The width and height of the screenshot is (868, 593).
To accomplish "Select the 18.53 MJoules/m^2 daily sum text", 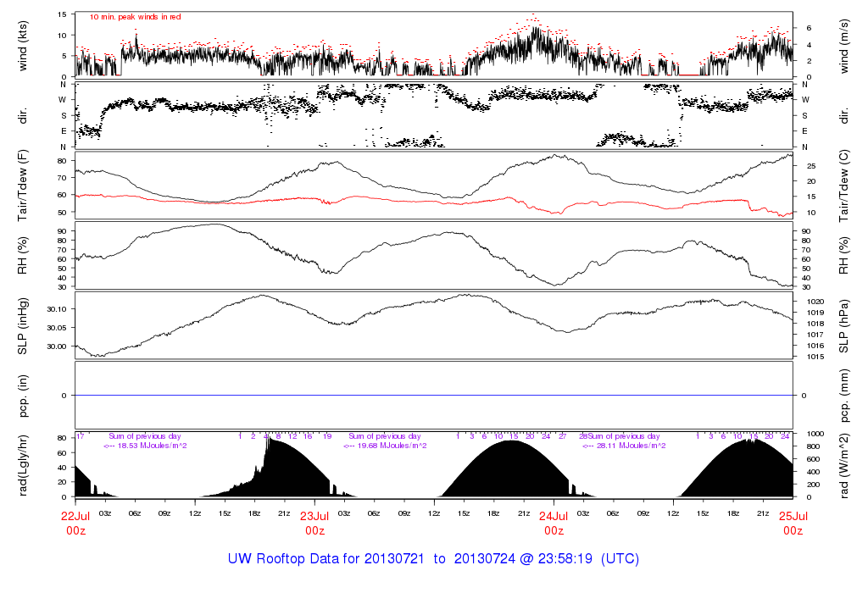I will [145, 446].
